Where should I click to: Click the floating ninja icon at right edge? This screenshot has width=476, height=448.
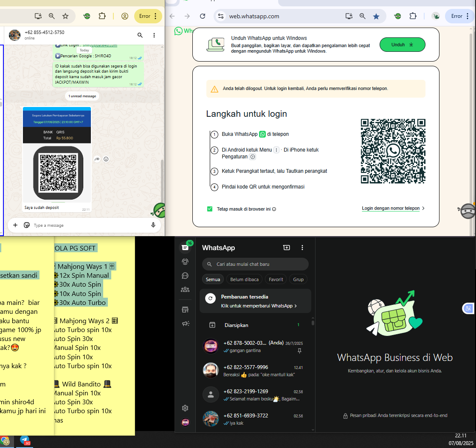coord(468,211)
